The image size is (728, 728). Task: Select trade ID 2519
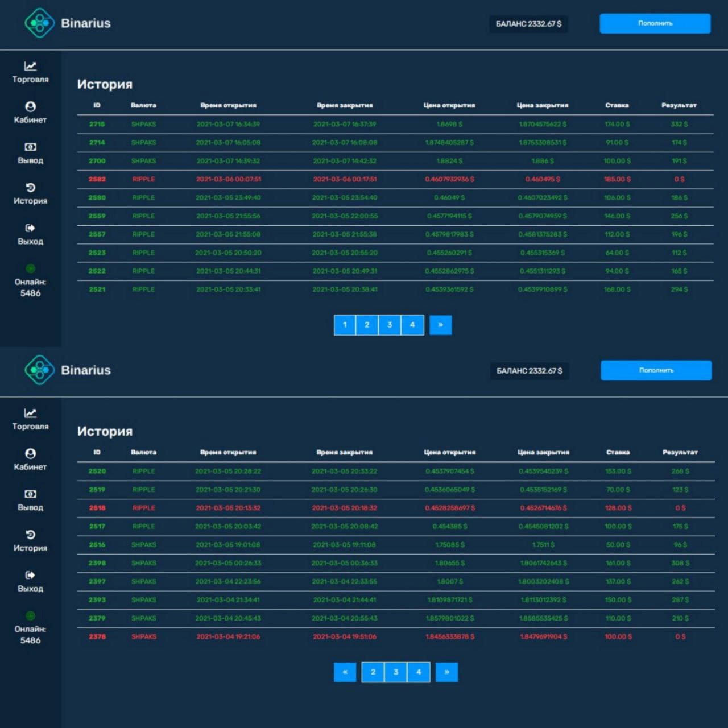tap(97, 490)
